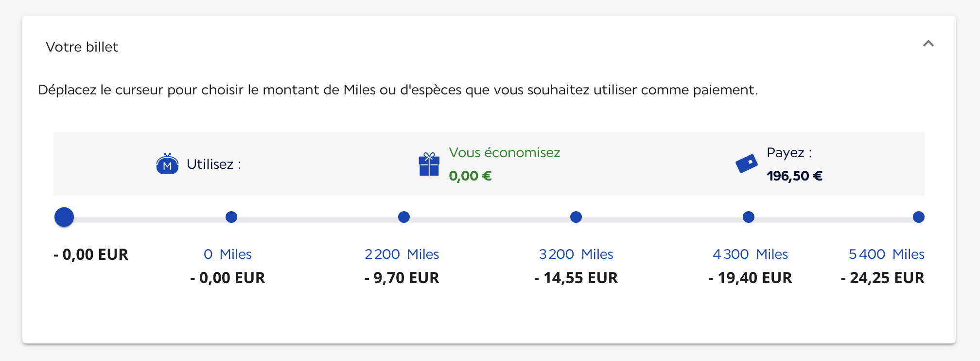Viewport: 980px width, 361px height.
Task: Click the - 9,70 EUR discount amount
Action: [x=402, y=278]
